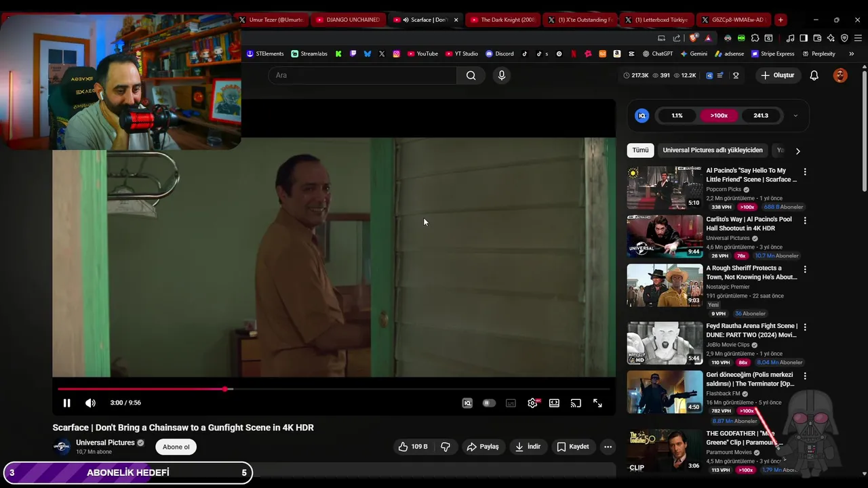Click the vidIQ logo in the score bar
The image size is (868, 488).
click(642, 116)
